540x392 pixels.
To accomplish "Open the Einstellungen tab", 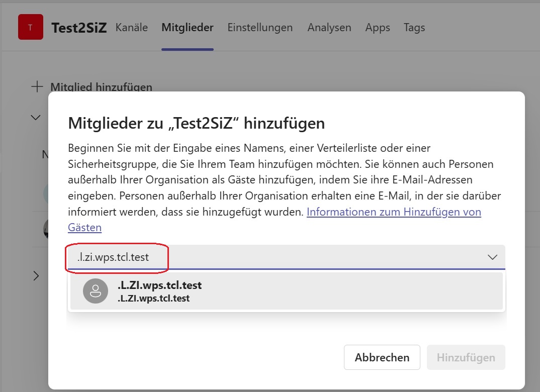I will (x=260, y=28).
